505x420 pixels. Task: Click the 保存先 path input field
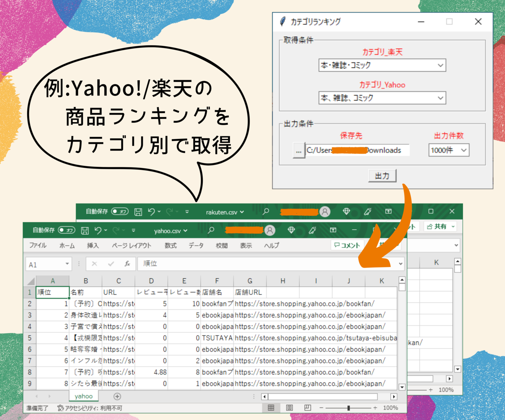tap(357, 150)
